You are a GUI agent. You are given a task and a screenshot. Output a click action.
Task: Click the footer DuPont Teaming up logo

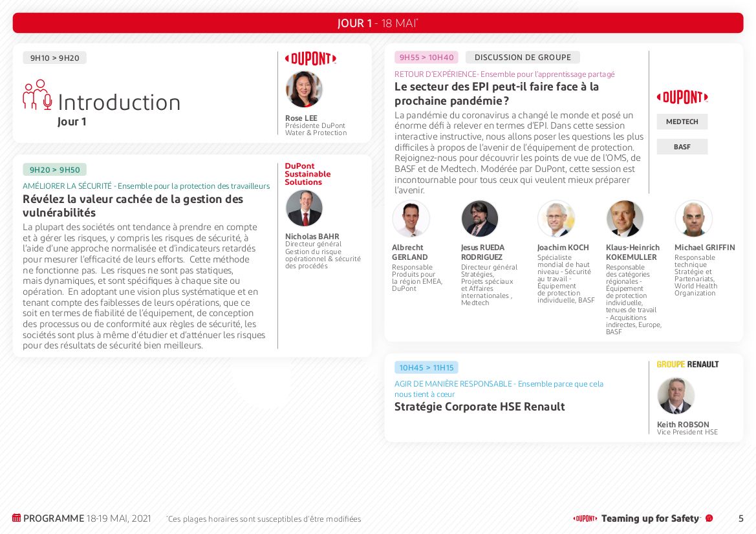tap(585, 518)
